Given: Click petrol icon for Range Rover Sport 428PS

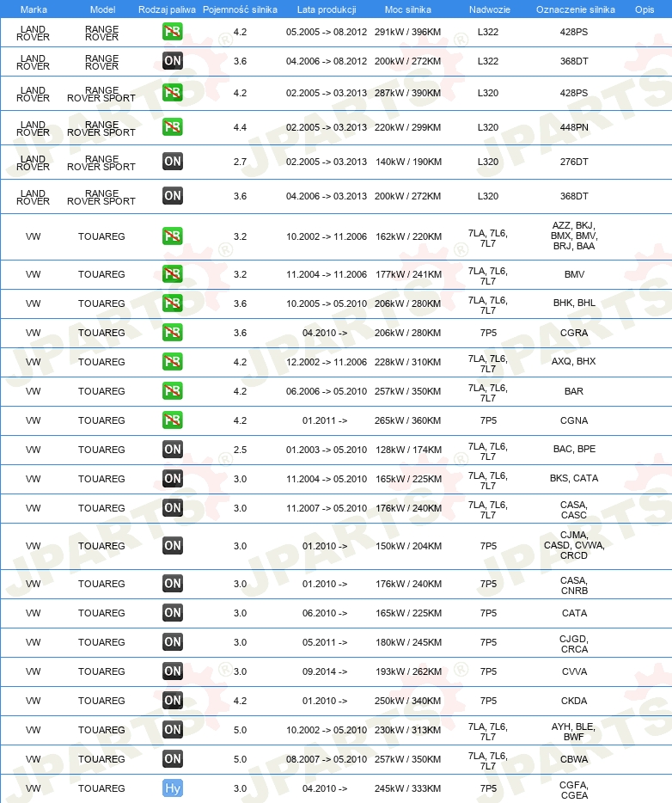Looking at the screenshot, I should point(173,93).
